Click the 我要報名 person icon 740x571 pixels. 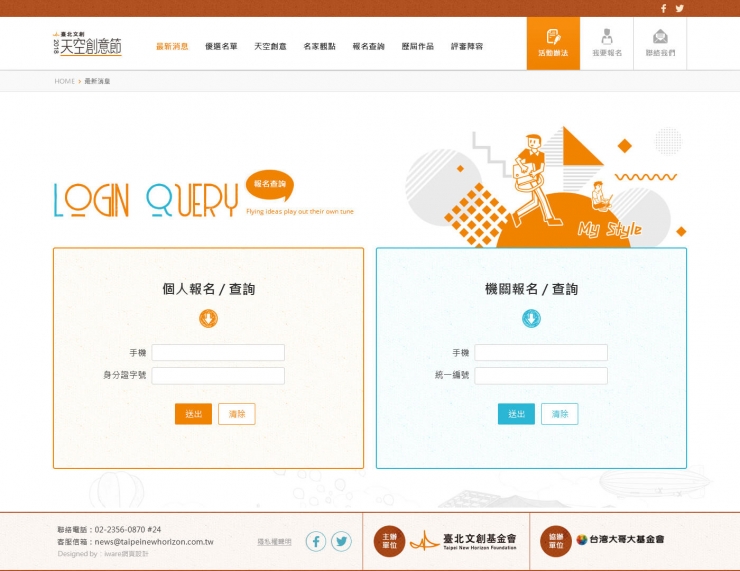pyautogui.click(x=606, y=43)
